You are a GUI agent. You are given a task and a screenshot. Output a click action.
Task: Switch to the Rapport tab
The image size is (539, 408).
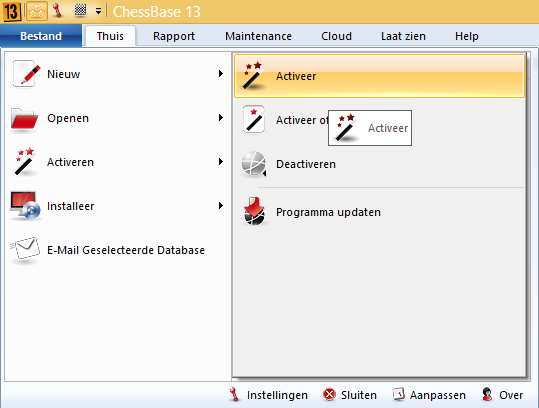(174, 36)
